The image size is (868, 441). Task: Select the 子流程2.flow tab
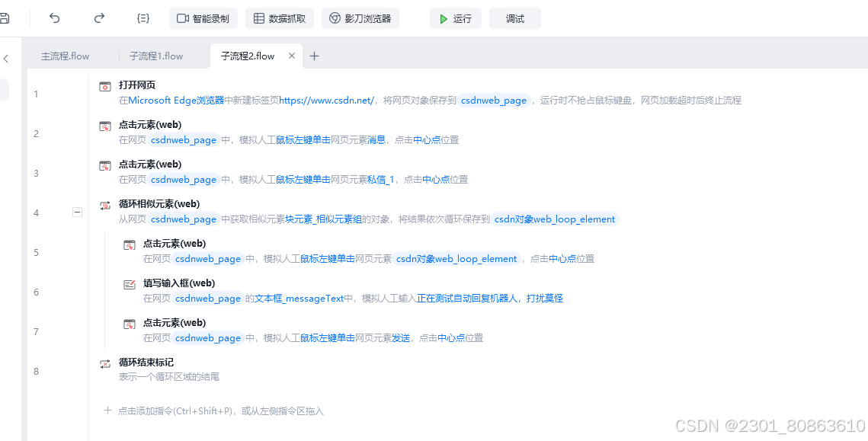pyautogui.click(x=248, y=56)
